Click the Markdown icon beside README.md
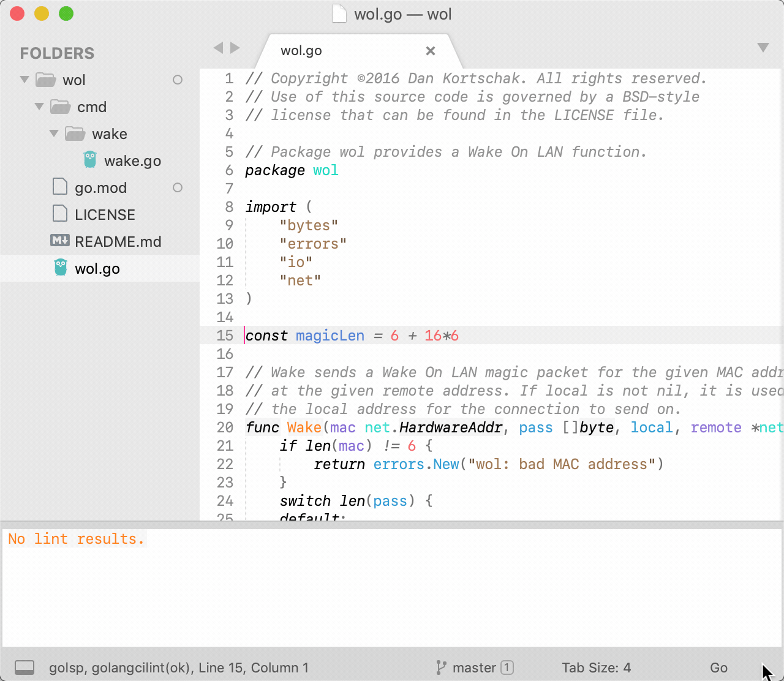Viewport: 784px width, 681px height. coord(59,241)
